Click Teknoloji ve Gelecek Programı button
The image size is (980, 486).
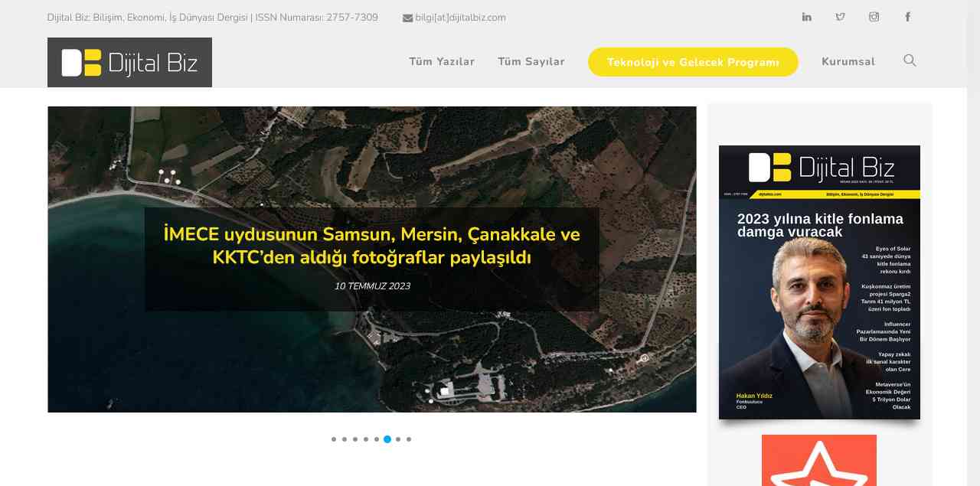pos(693,62)
